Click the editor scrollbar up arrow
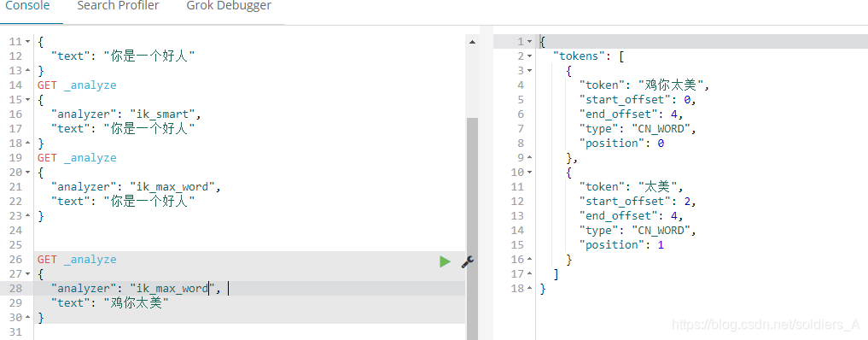 coord(472,42)
